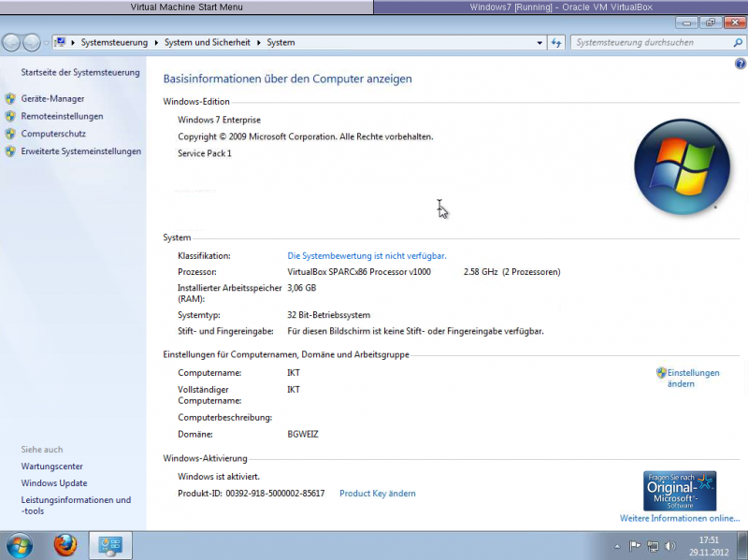Click the Service Pack 1 text

pos(205,153)
